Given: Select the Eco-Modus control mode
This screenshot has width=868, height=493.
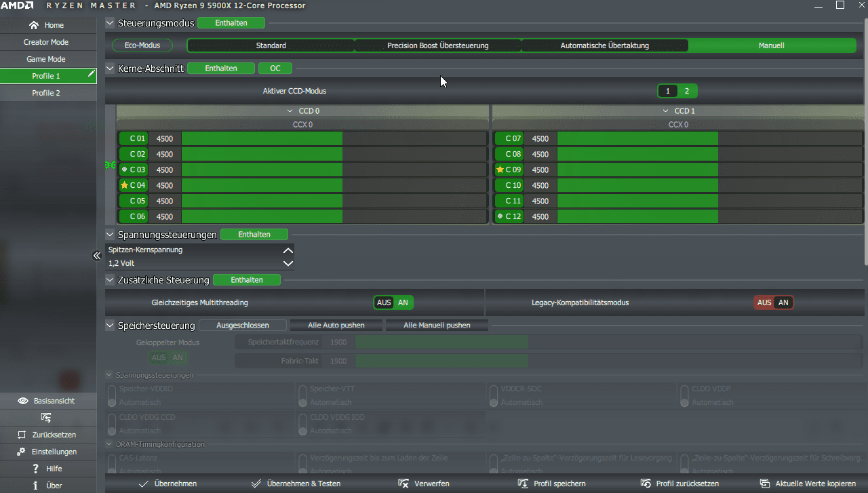Looking at the screenshot, I should click(x=142, y=45).
